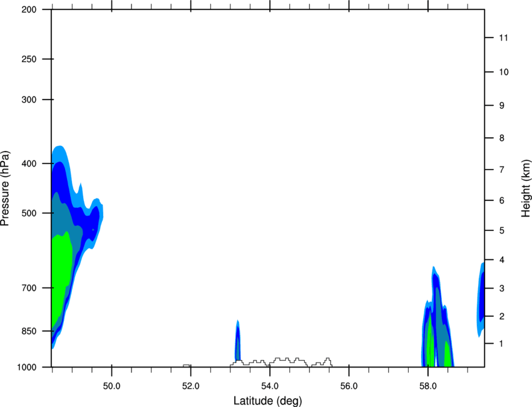Pick the 6 km height label
532x407 pixels.
(501, 200)
